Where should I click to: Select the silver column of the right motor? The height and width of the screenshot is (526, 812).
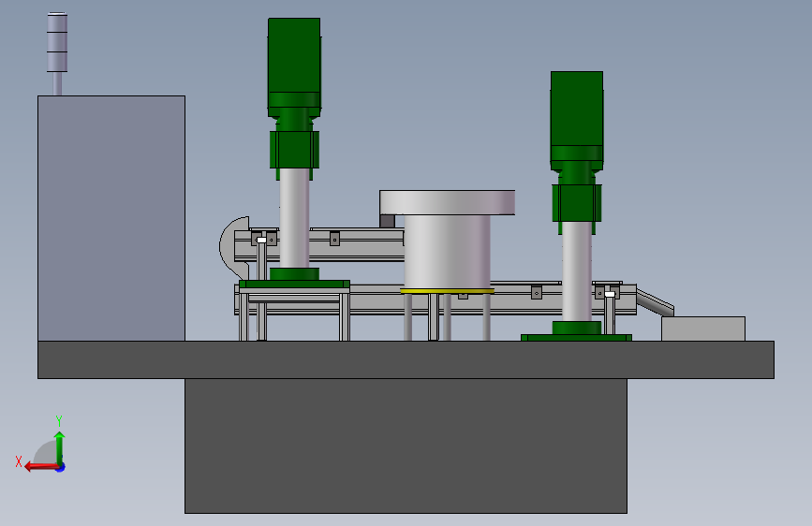pyautogui.click(x=576, y=271)
